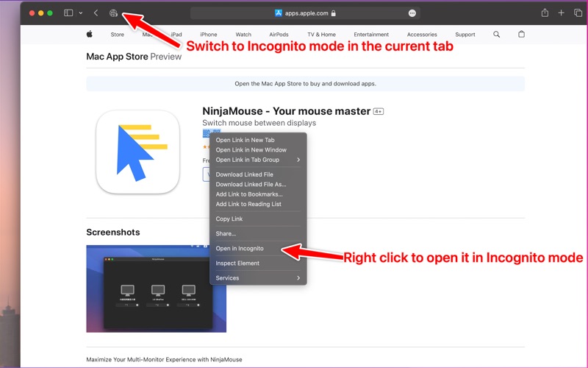Expand the Services submenu
The image size is (588, 368).
coord(258,278)
